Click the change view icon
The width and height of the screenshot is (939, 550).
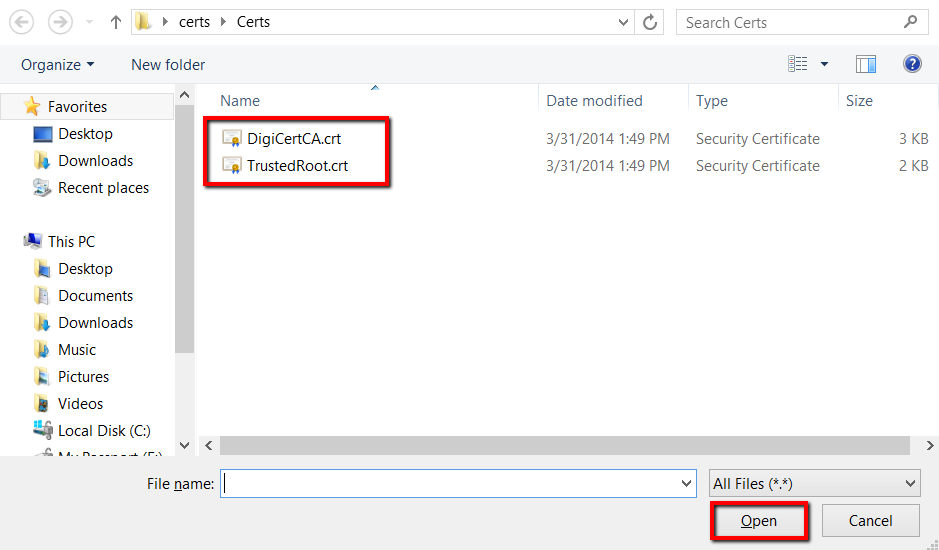[798, 64]
